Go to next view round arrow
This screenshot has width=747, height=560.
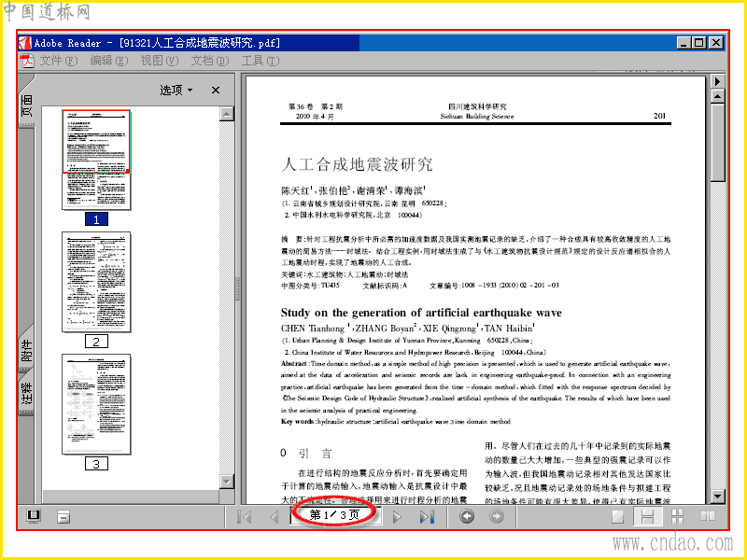pos(497,517)
